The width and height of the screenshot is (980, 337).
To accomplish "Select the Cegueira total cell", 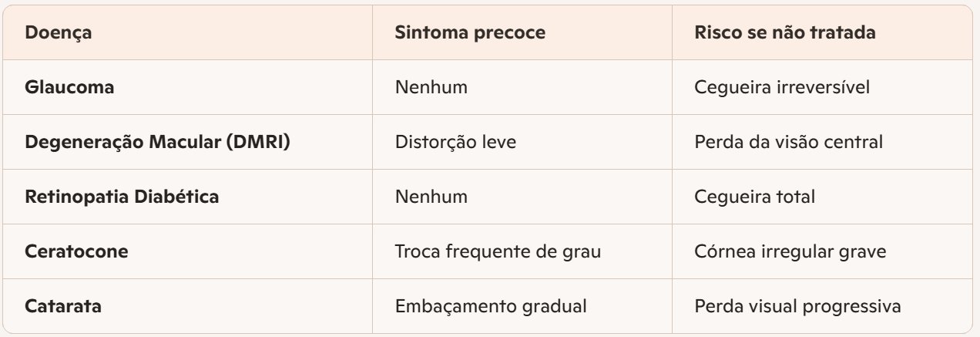I will pyautogui.click(x=754, y=197).
